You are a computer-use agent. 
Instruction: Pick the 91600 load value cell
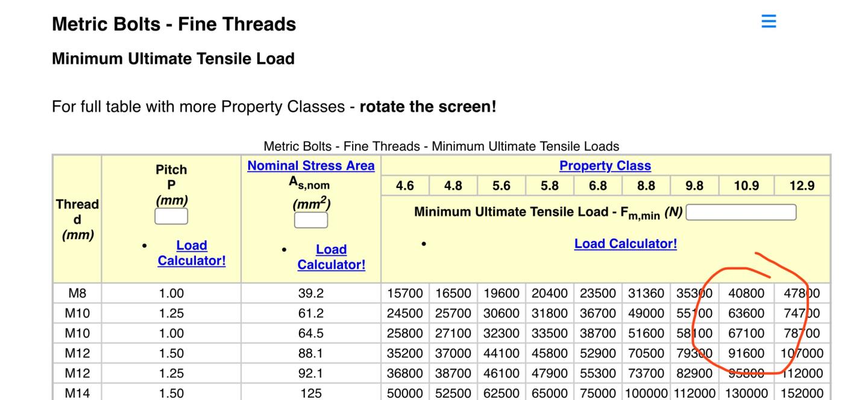(746, 353)
